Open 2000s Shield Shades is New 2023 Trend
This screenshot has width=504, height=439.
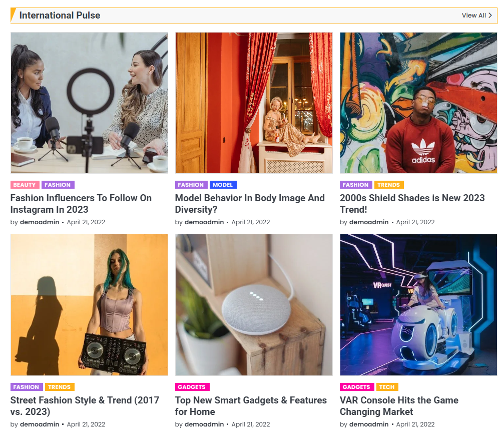[412, 204]
